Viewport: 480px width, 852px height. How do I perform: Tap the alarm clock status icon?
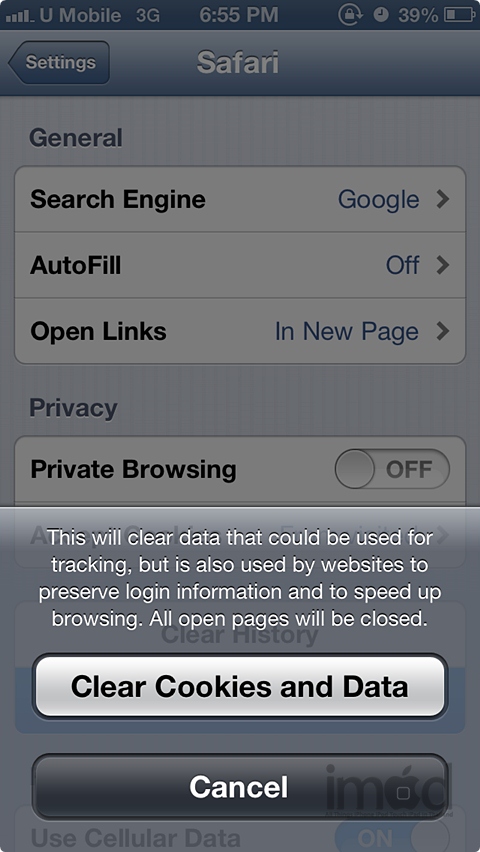(382, 15)
